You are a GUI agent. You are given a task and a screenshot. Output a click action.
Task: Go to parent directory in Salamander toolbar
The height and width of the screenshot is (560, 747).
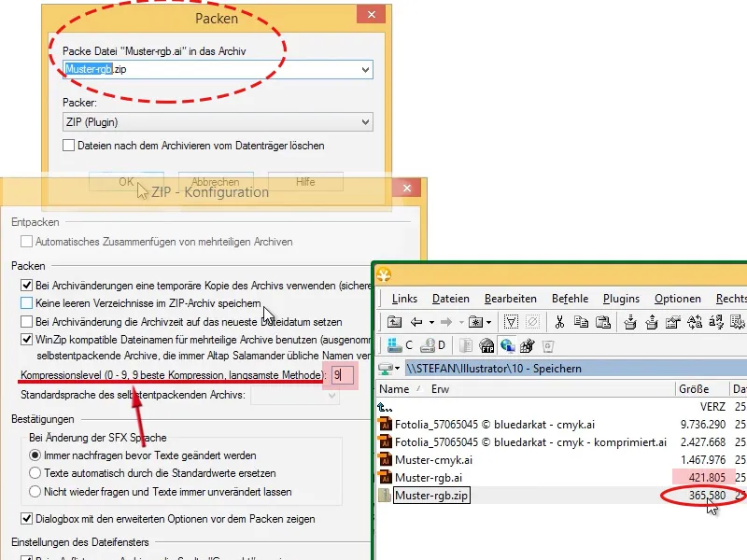(x=394, y=322)
